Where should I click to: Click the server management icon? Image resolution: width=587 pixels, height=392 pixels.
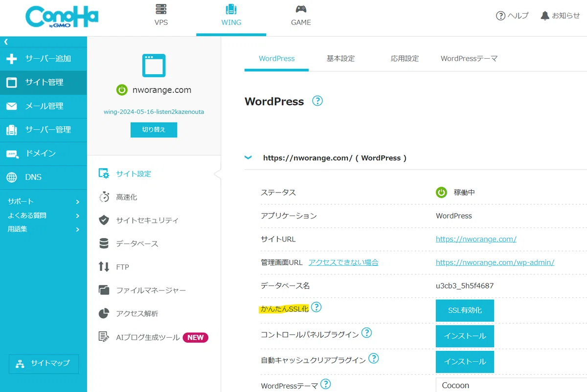pyautogui.click(x=11, y=130)
